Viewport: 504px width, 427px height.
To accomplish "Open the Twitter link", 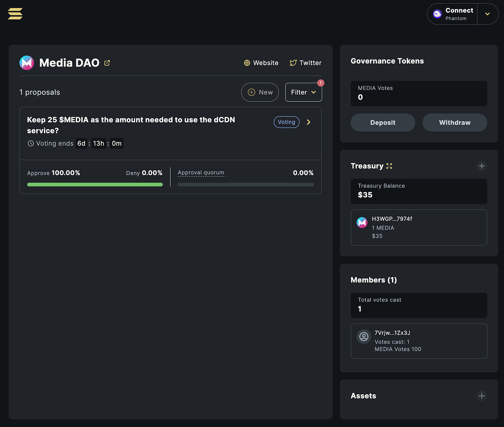I will click(x=306, y=63).
